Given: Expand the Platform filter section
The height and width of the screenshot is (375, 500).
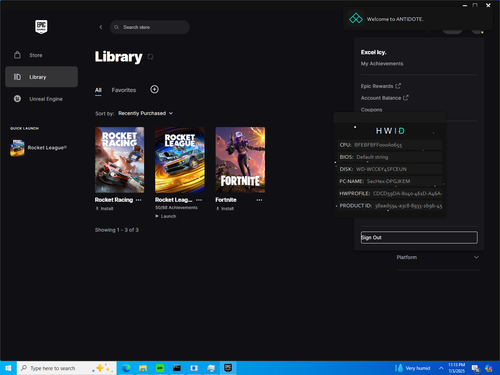Looking at the screenshot, I should 438,257.
